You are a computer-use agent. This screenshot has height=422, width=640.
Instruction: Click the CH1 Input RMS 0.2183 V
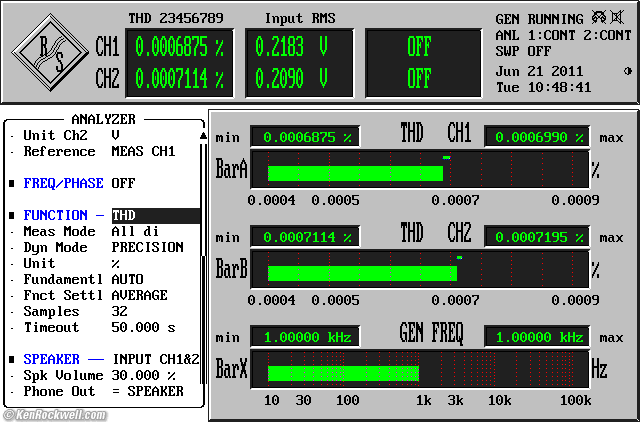(291, 47)
